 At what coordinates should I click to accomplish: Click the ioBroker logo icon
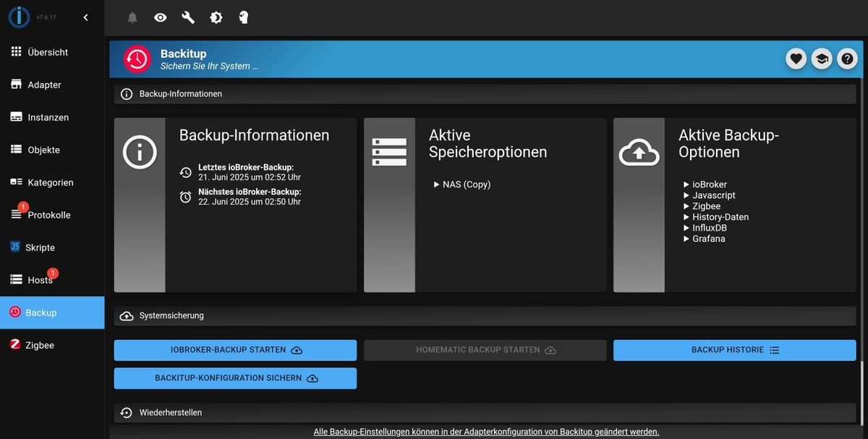pyautogui.click(x=19, y=17)
